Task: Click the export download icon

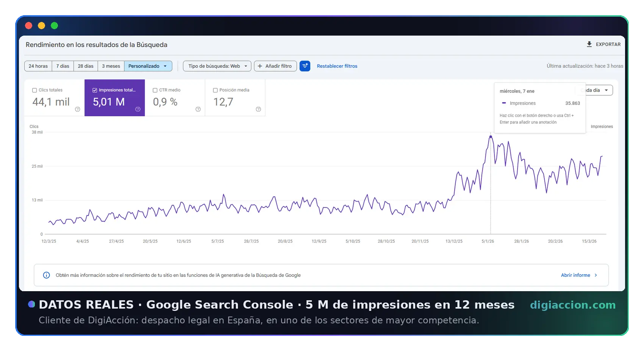Action: pos(589,44)
